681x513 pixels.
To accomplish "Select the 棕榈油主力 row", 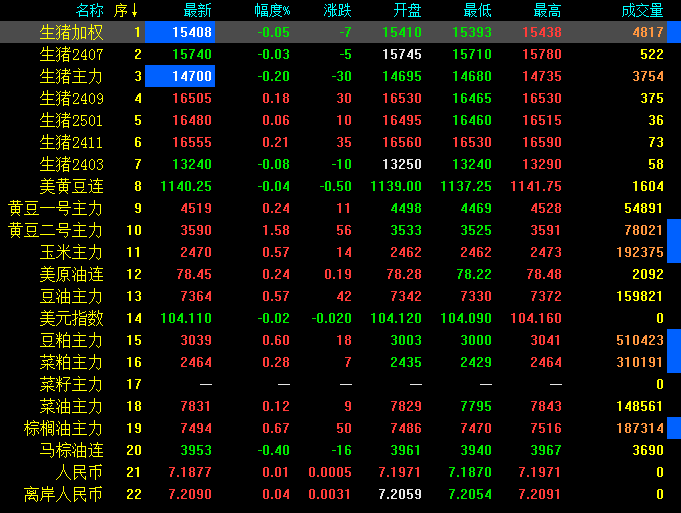I will (340, 428).
